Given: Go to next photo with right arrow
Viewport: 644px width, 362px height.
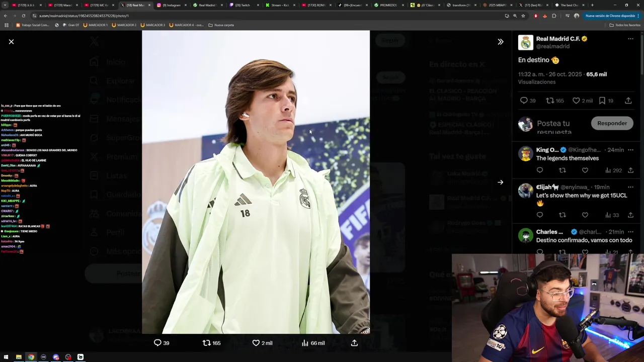Looking at the screenshot, I should (x=500, y=183).
